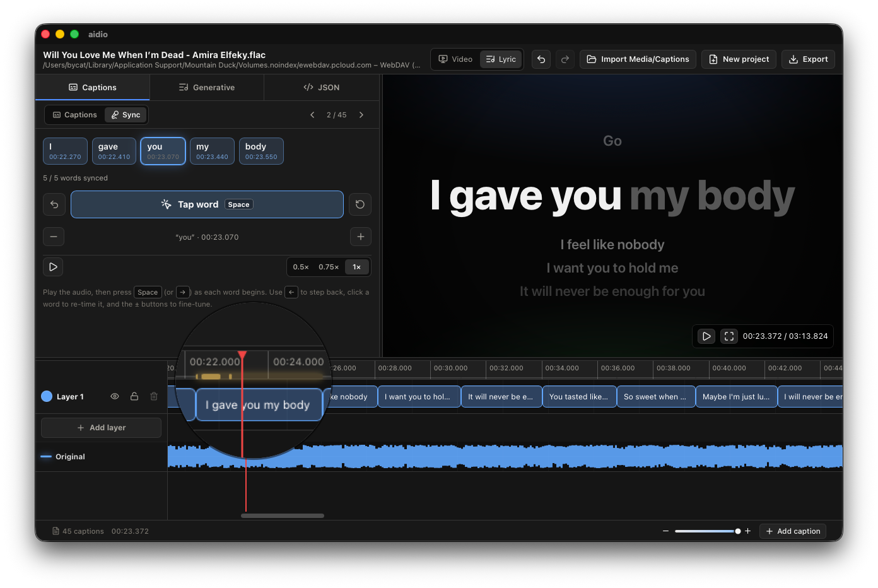The width and height of the screenshot is (878, 588).
Task: Click "5 / 5 words synced" text
Action: [75, 178]
